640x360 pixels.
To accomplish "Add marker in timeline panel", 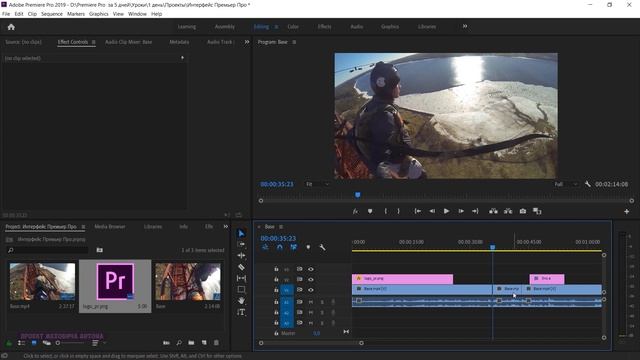I will 308,247.
